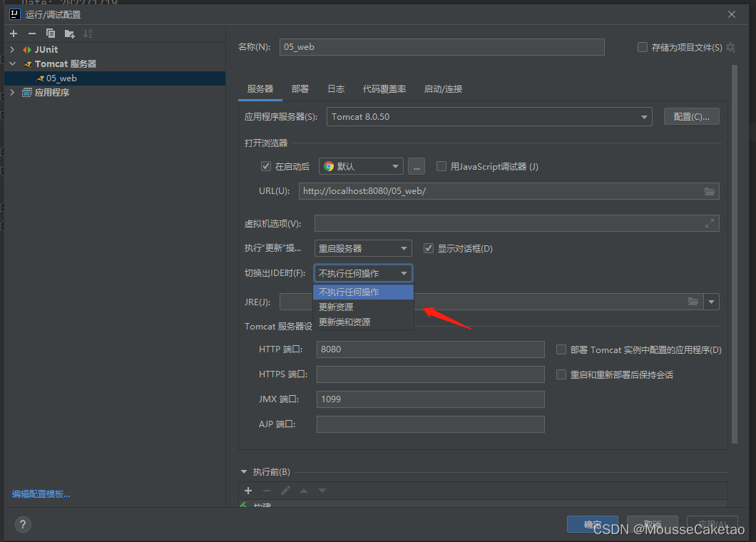Click the JMX port field 1099
Screen dimensions: 756x542
431,399
